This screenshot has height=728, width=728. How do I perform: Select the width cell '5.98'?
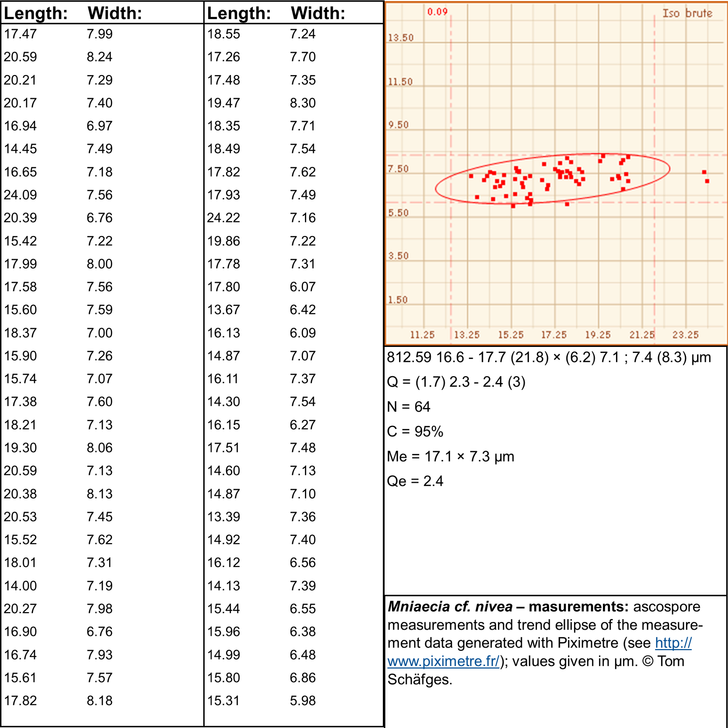(x=303, y=701)
